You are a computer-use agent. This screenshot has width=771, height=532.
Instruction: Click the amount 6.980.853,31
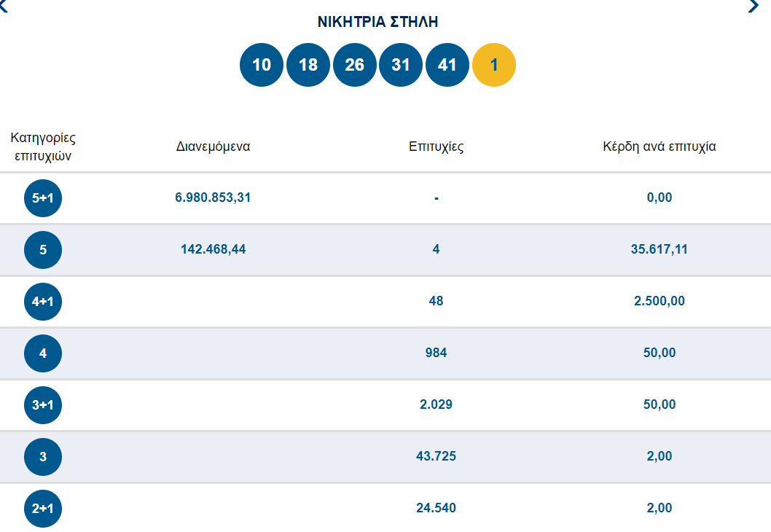pyautogui.click(x=213, y=197)
